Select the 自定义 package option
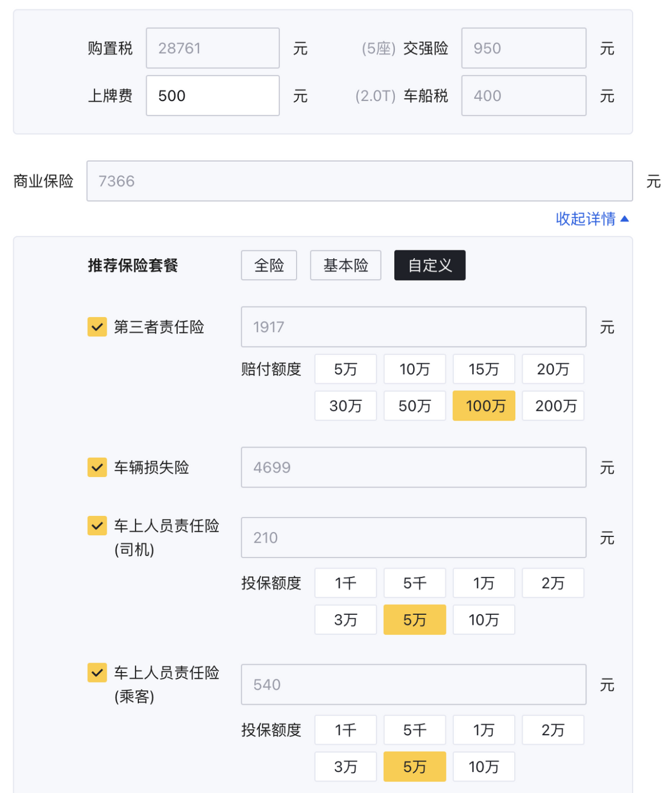Image resolution: width=672 pixels, height=793 pixels. (430, 265)
